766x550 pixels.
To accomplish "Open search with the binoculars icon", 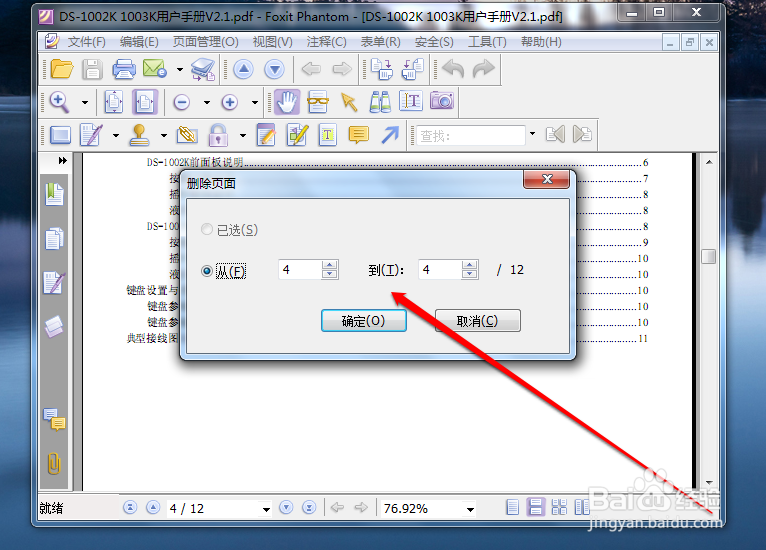I will (380, 102).
